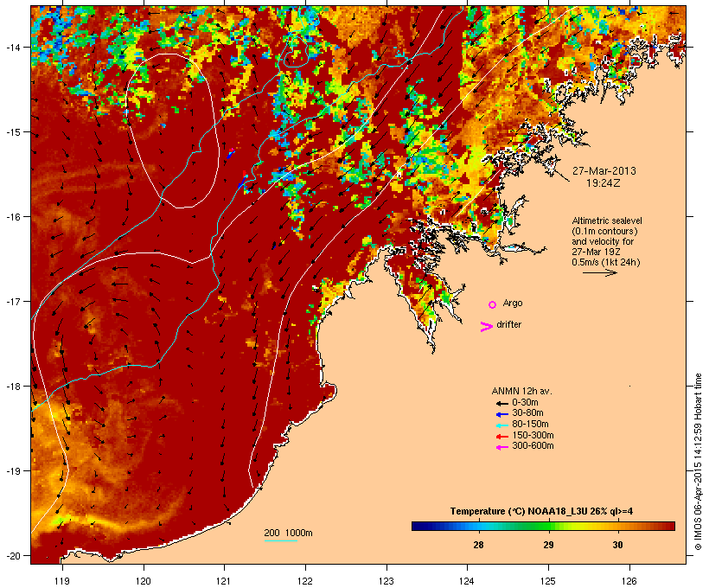The height and width of the screenshot is (588, 709).
Task: Click the colorbar tick value 28
Action: click(478, 545)
